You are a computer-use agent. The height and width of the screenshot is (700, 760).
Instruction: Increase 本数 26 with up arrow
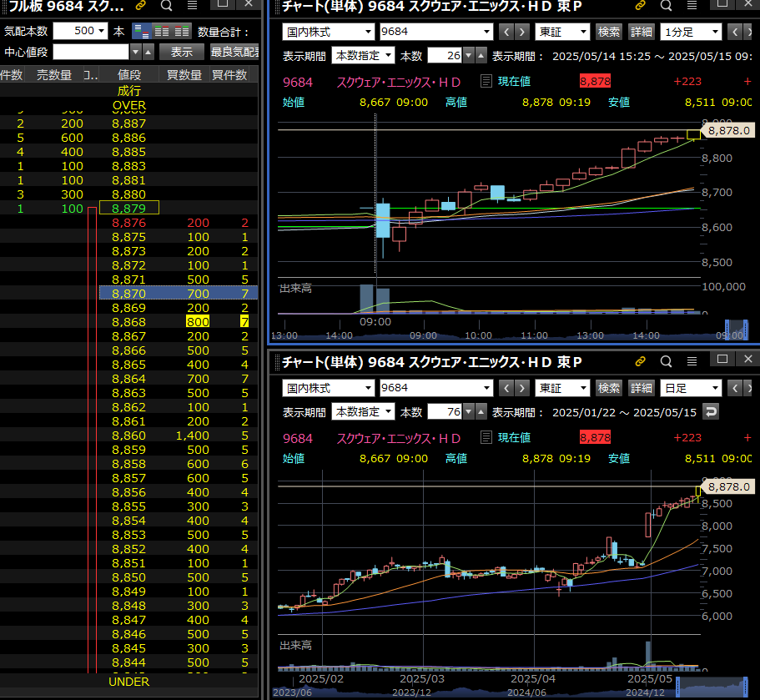coord(481,56)
